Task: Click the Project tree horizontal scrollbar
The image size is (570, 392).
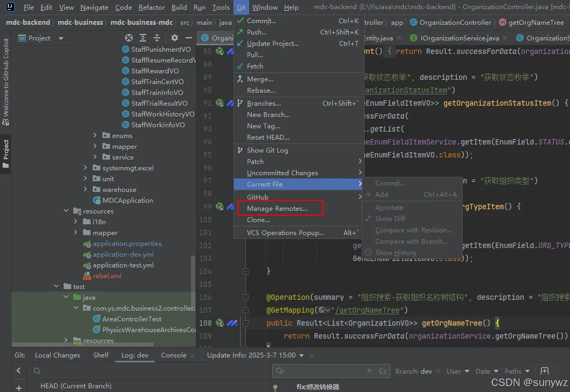Action: point(83,344)
